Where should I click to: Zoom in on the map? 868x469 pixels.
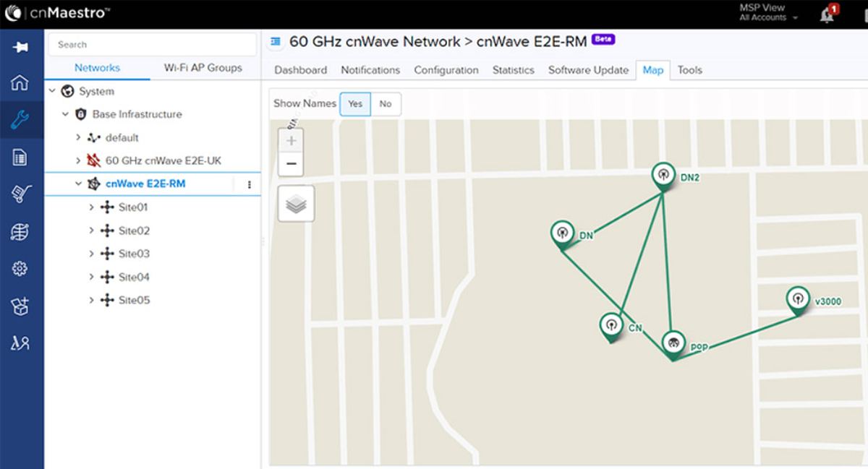(x=291, y=140)
